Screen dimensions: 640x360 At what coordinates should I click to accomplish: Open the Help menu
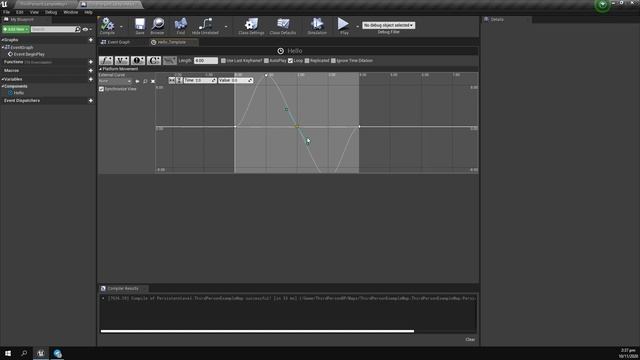pyautogui.click(x=88, y=12)
